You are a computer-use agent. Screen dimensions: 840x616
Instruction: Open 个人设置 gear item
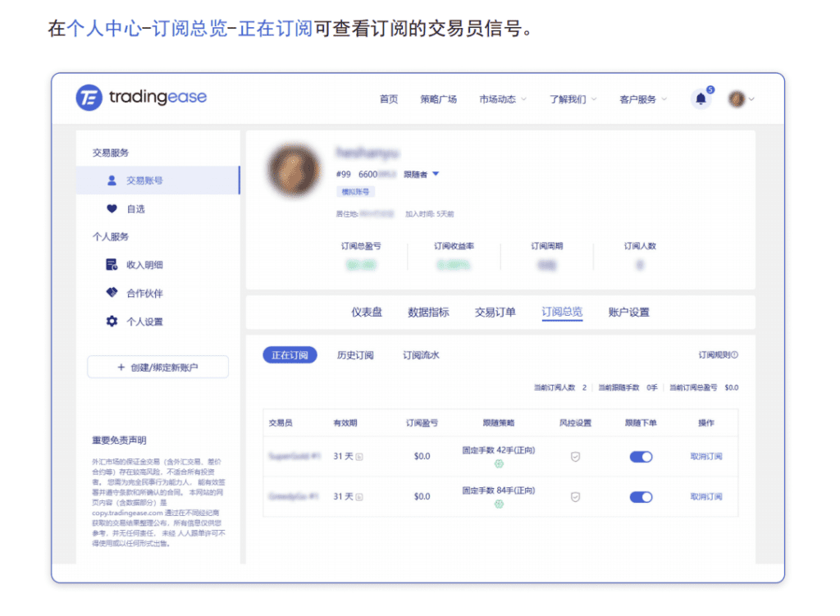pyautogui.click(x=144, y=322)
